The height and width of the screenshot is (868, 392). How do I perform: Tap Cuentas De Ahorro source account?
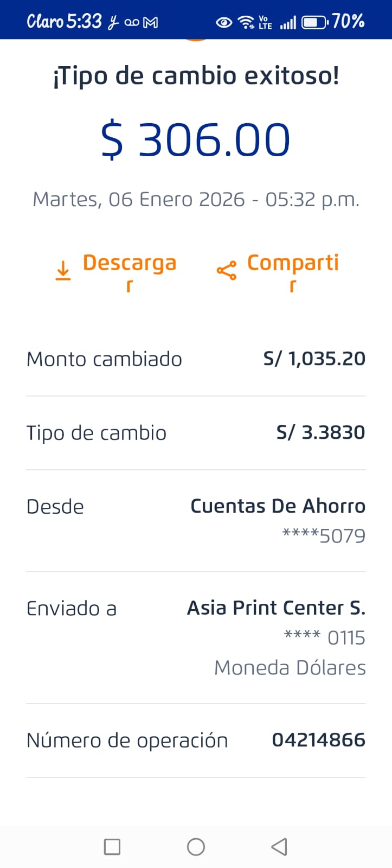point(278,506)
